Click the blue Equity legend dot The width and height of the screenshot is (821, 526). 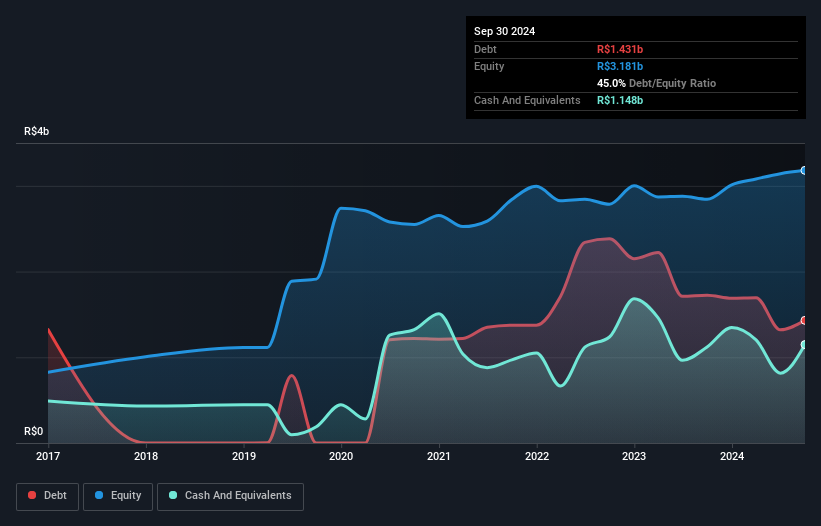click(x=99, y=495)
